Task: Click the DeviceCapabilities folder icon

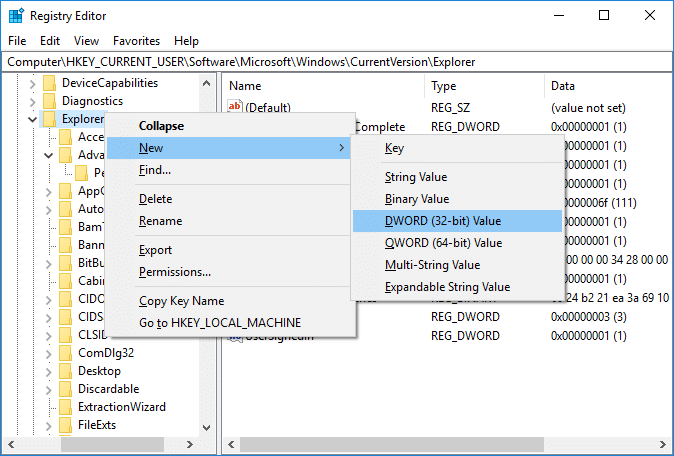Action: pyautogui.click(x=48, y=83)
